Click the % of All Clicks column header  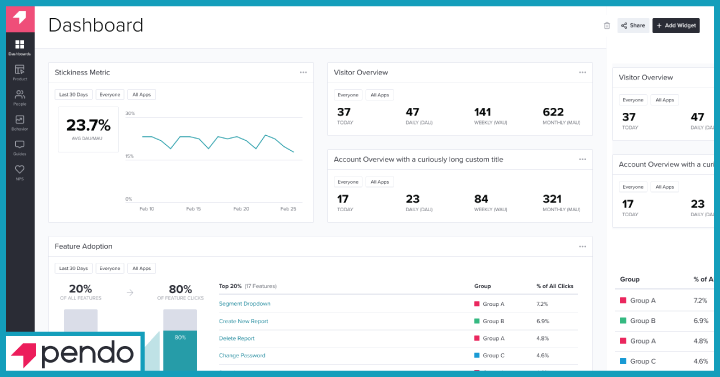555,286
